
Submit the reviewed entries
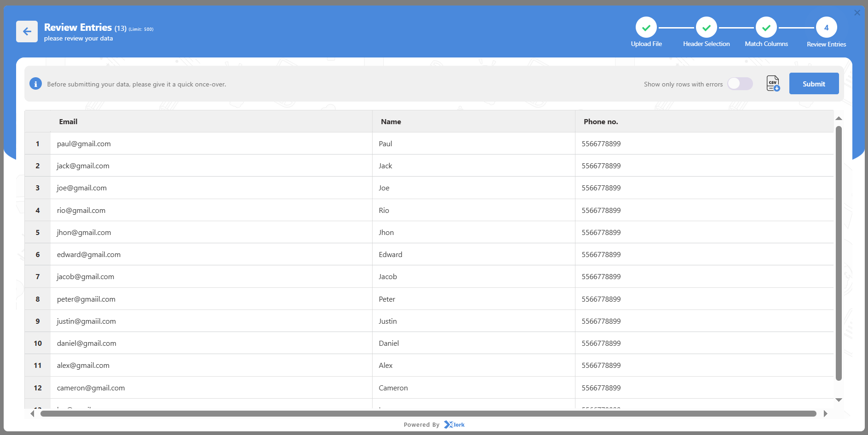tap(814, 84)
